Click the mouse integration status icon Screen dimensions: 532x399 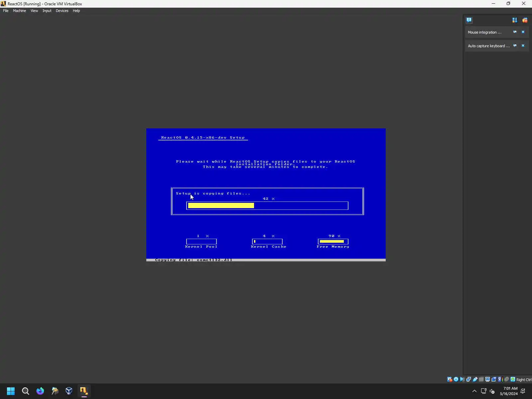point(506,379)
